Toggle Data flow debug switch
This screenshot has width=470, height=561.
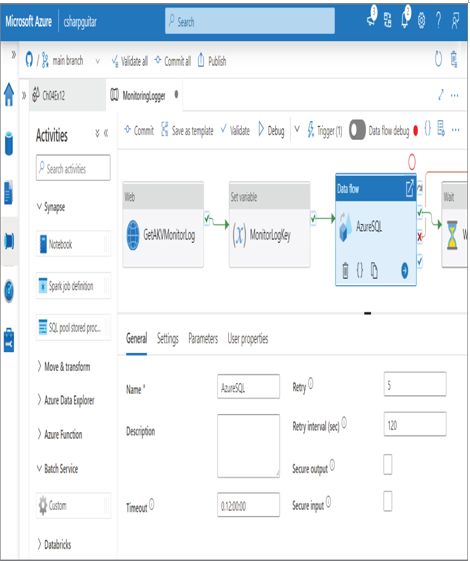[357, 130]
